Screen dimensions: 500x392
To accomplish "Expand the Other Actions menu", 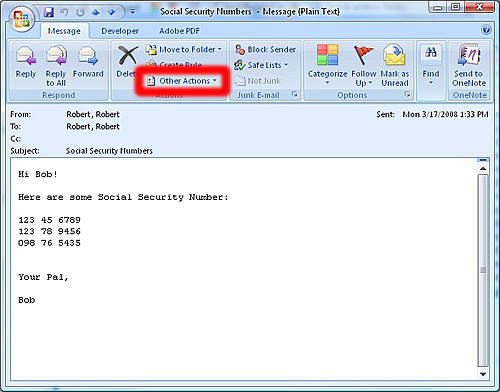I will click(x=182, y=81).
